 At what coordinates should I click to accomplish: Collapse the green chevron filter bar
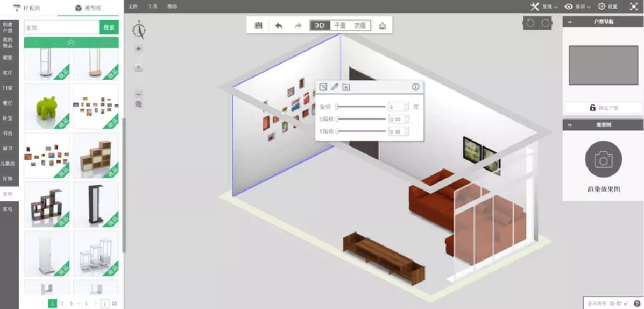71,43
